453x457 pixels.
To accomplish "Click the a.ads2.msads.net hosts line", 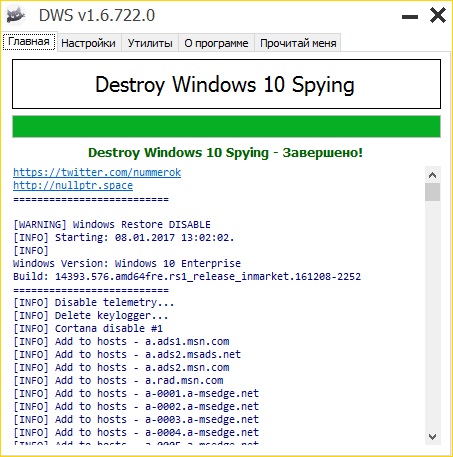I will point(127,354).
